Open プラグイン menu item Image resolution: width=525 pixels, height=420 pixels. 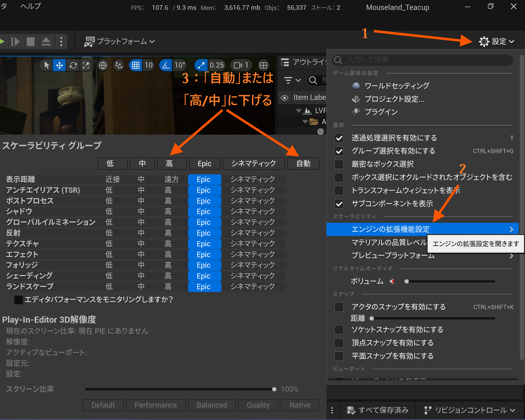(381, 112)
